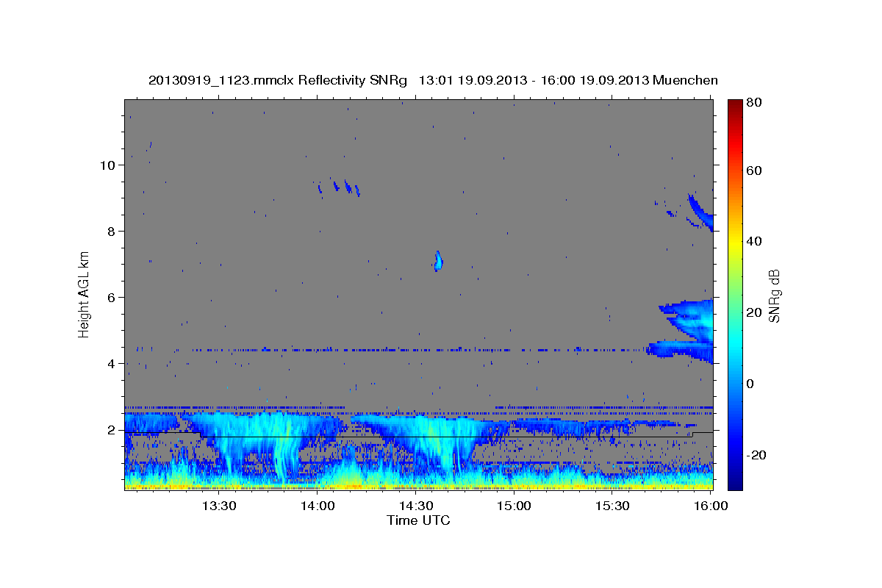This screenshot has height=588, width=882.
Task: Click the colorbar value 0
Action: (x=750, y=384)
